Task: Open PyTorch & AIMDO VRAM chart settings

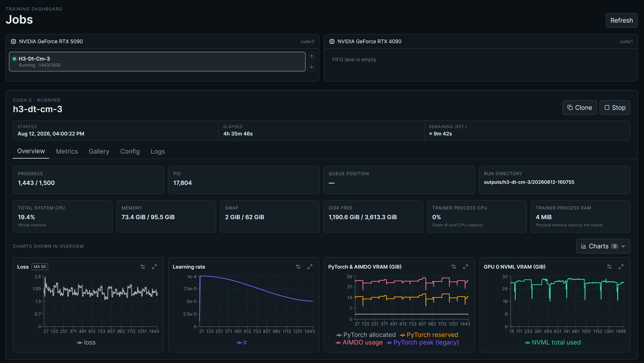Action: (454, 267)
